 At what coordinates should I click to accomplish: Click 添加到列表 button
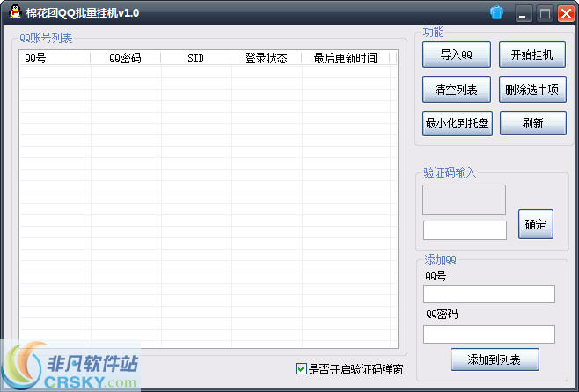tap(495, 359)
